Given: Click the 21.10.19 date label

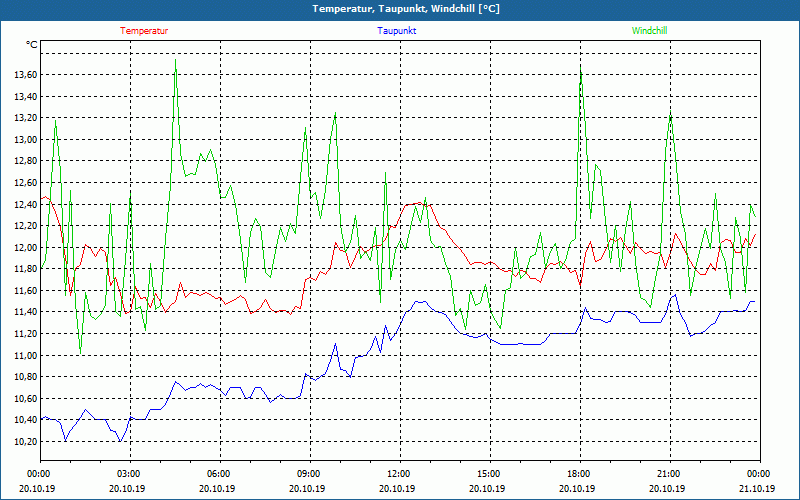Looking at the screenshot, I should [x=757, y=489].
